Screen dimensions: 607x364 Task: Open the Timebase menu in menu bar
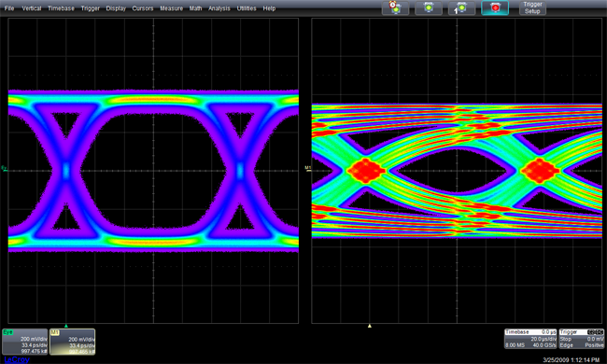[61, 8]
